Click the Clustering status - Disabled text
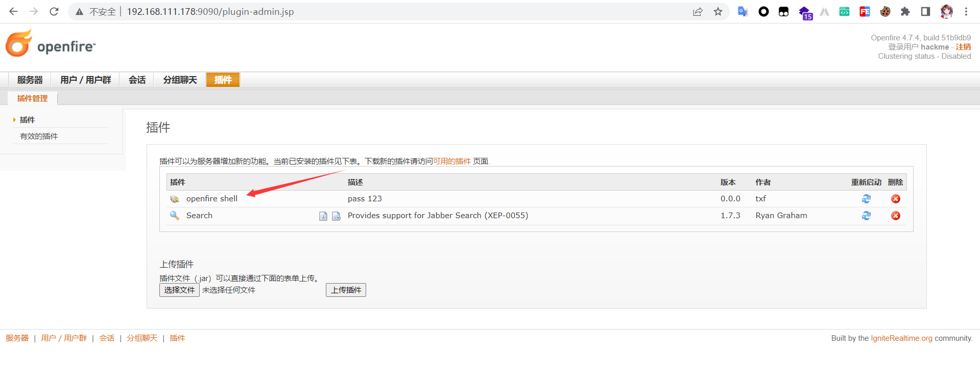The image size is (980, 374). pos(924,56)
